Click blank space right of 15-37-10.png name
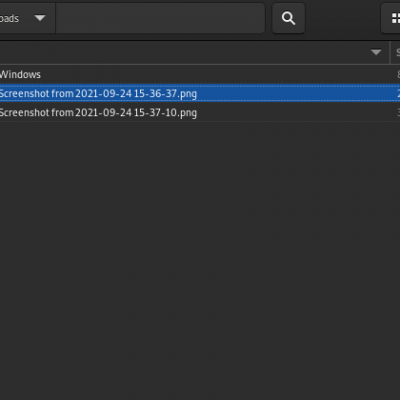This screenshot has width=400, height=400. click(x=295, y=113)
